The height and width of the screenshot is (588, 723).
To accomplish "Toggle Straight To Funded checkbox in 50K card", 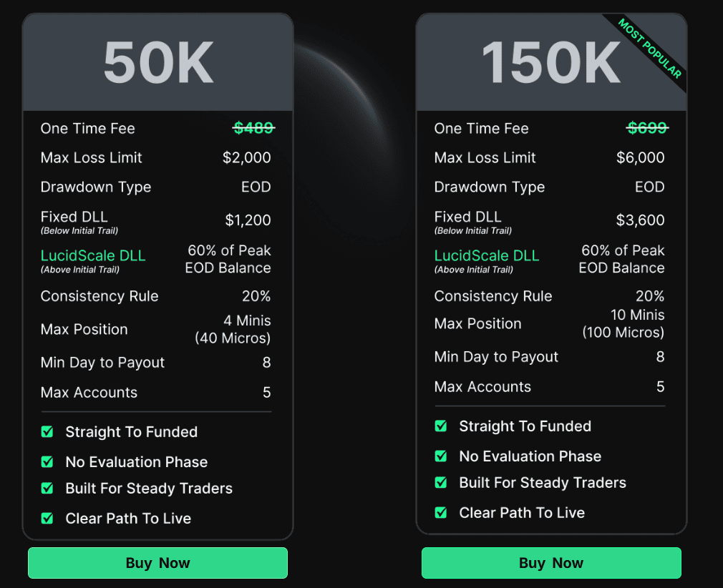I will coord(47,432).
